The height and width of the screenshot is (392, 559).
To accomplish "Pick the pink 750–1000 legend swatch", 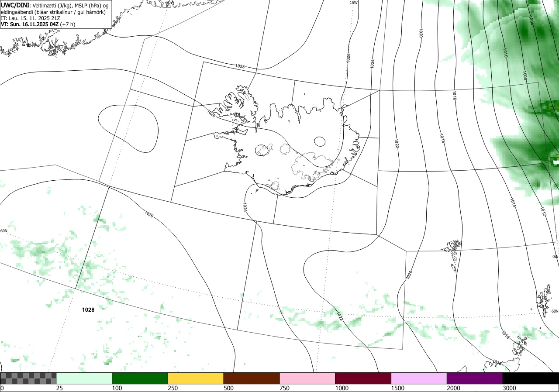I will [x=307, y=378].
